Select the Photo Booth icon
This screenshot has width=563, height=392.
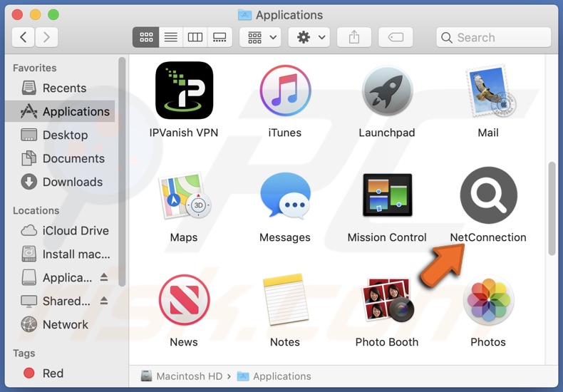[387, 300]
